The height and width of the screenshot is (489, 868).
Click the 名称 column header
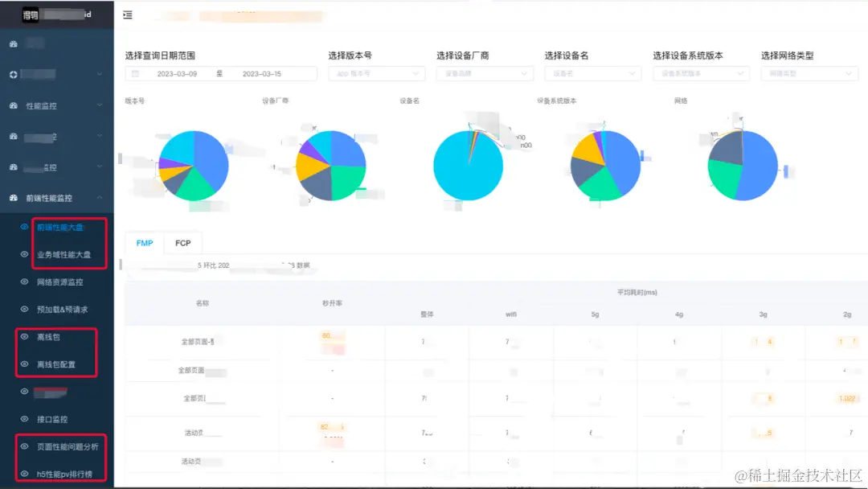[203, 303]
